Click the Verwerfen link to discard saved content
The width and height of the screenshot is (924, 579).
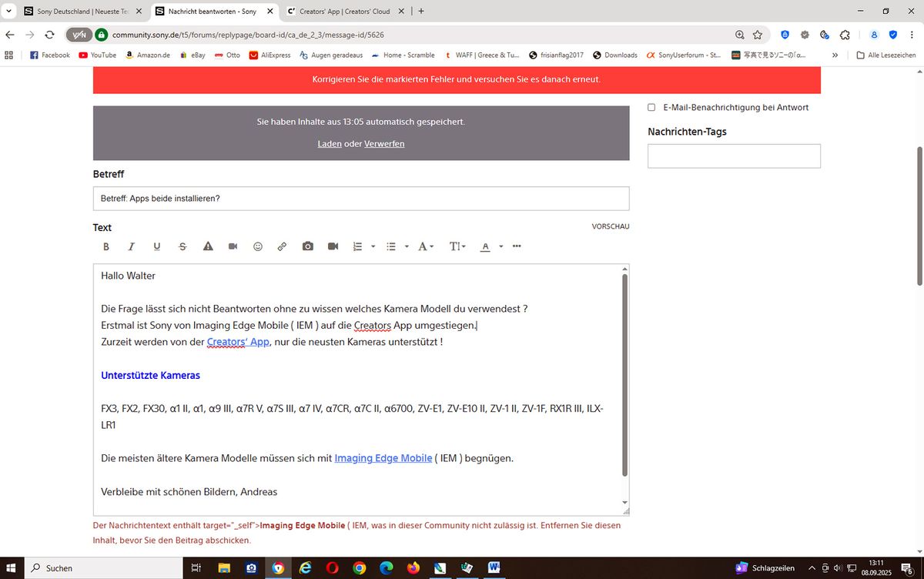click(x=383, y=143)
